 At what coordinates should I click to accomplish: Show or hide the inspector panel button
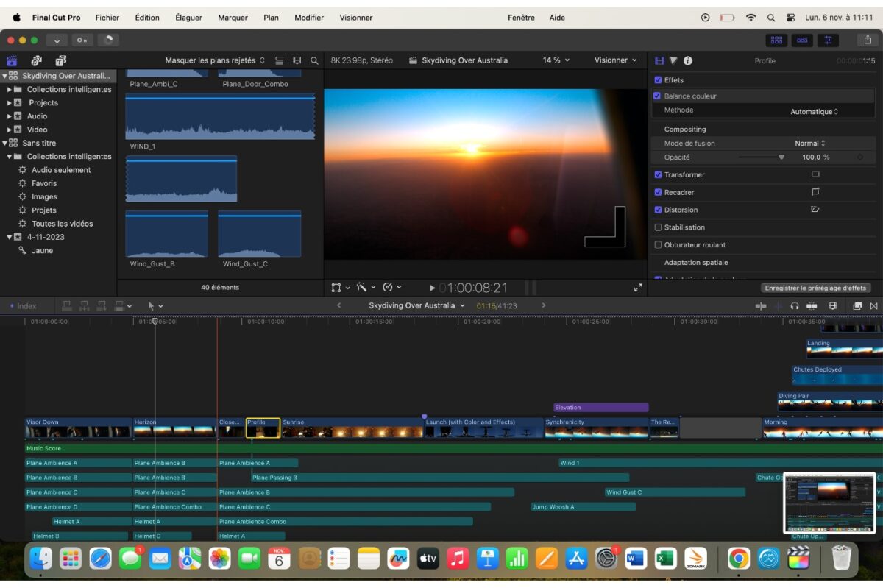point(828,40)
